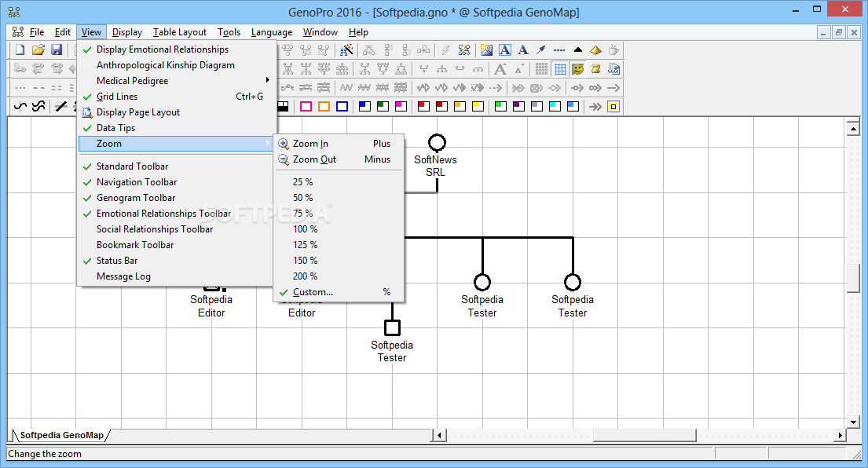Open the Language menu
868x468 pixels.
pyautogui.click(x=271, y=32)
